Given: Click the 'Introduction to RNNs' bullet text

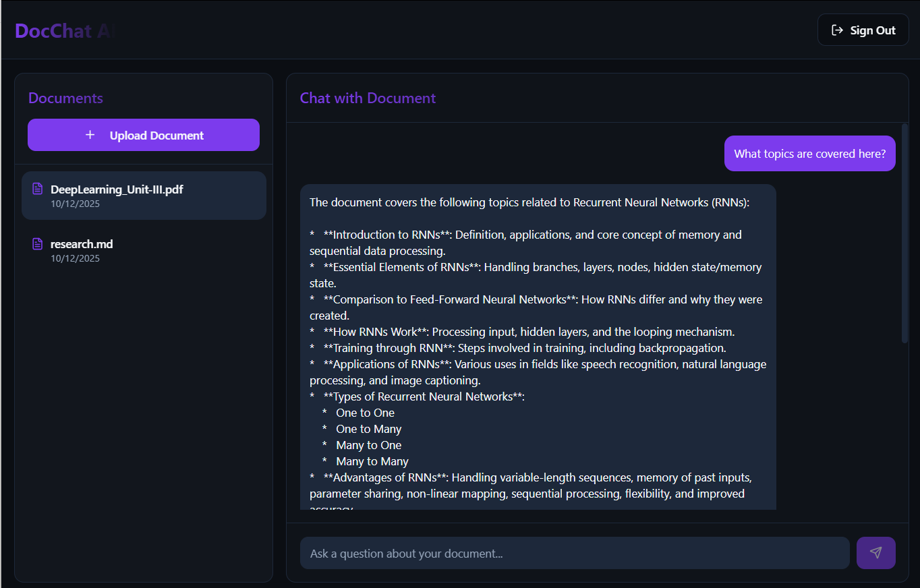Looking at the screenshot, I should point(525,243).
